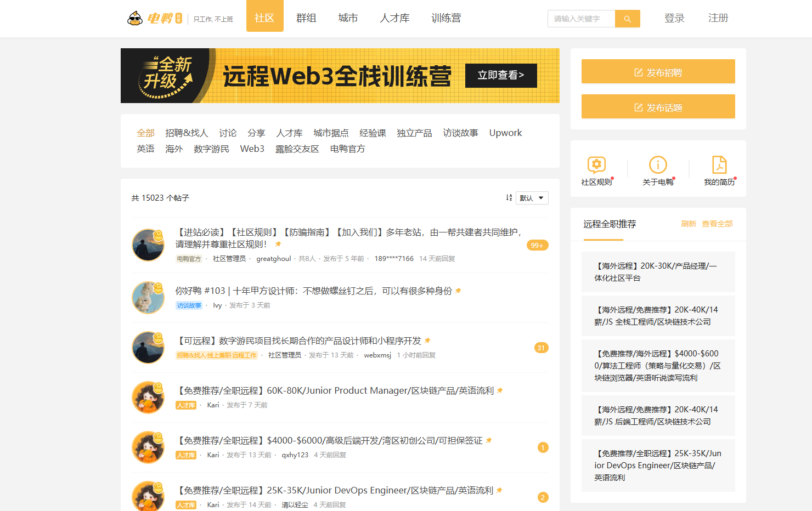
Task: Open the 99+ reply count badge
Action: point(537,245)
